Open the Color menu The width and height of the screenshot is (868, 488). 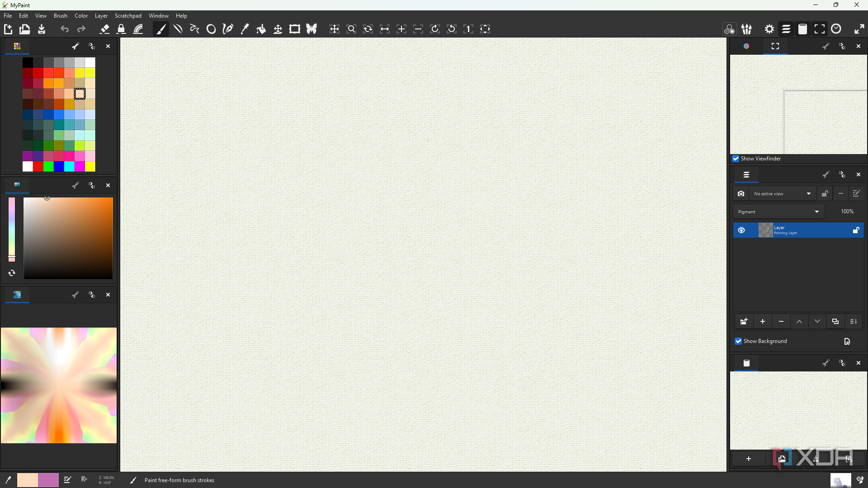(81, 16)
